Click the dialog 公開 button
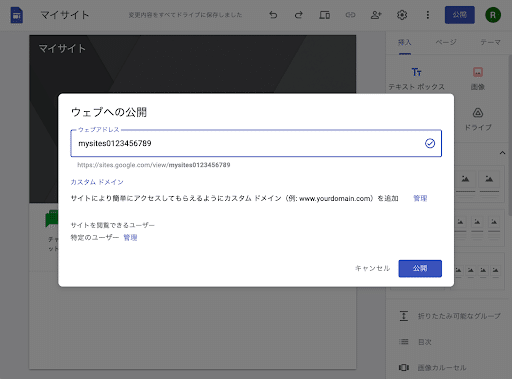The image size is (512, 379). click(420, 268)
